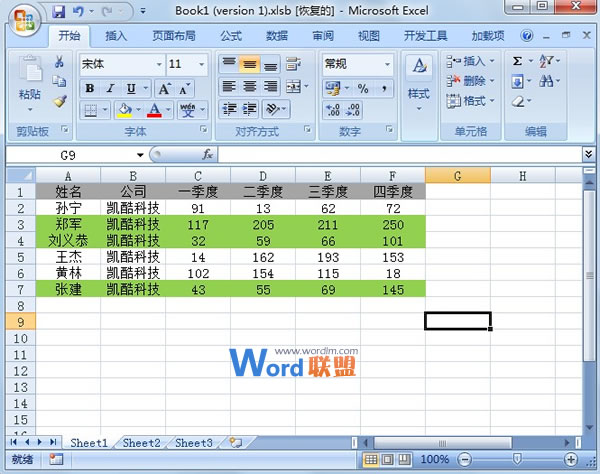The image size is (600, 474).
Task: Open the number format dropdown 常规
Action: coord(388,64)
